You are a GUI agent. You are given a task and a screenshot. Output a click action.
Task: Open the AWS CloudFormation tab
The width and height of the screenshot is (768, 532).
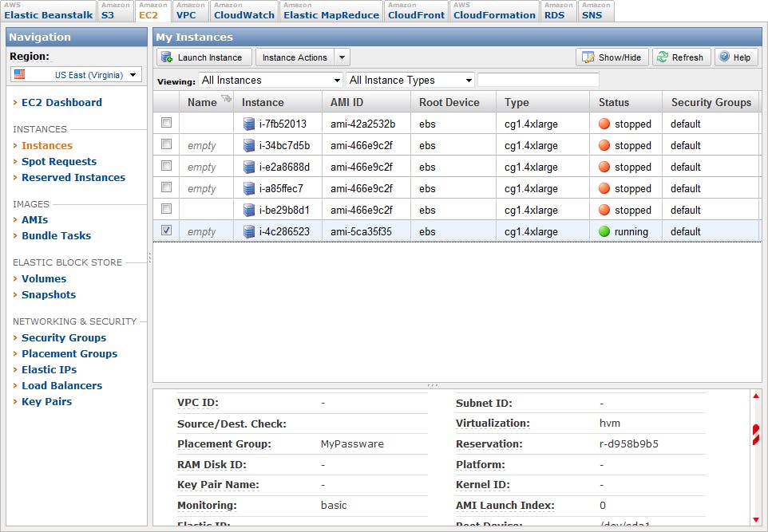(493, 10)
